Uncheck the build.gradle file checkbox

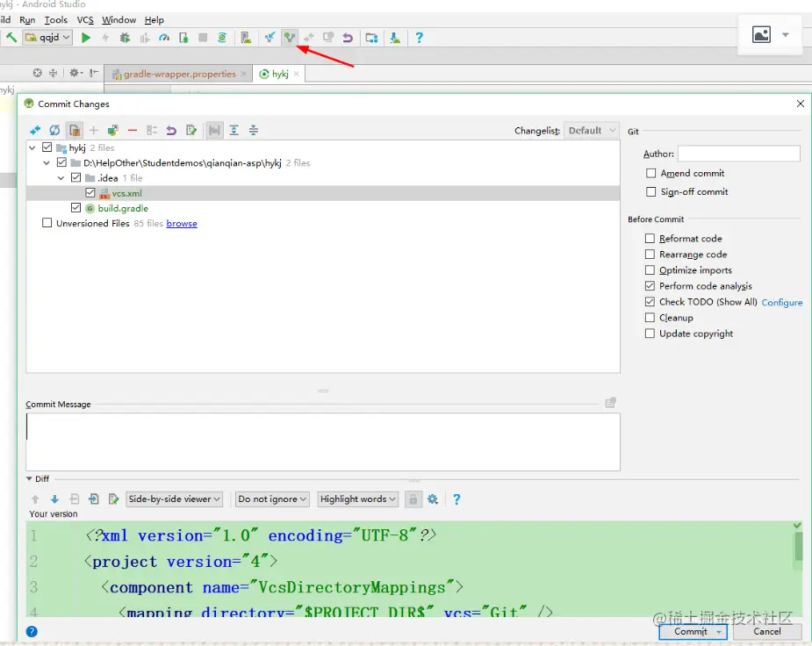[75, 208]
